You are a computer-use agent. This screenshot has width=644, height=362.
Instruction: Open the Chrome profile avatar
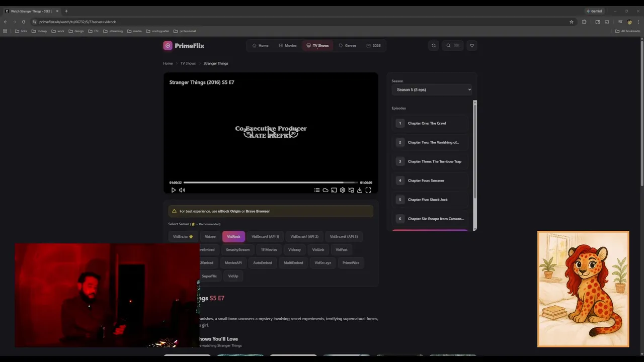629,22
